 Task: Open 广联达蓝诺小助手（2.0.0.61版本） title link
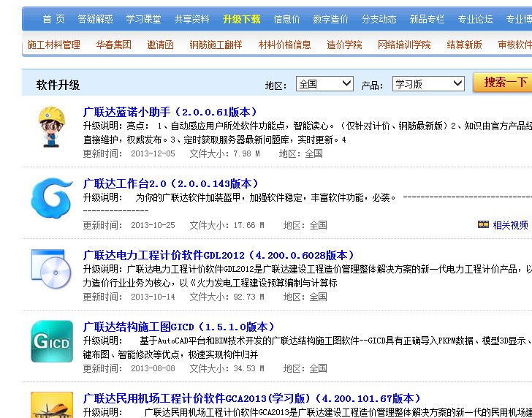pyautogui.click(x=170, y=112)
